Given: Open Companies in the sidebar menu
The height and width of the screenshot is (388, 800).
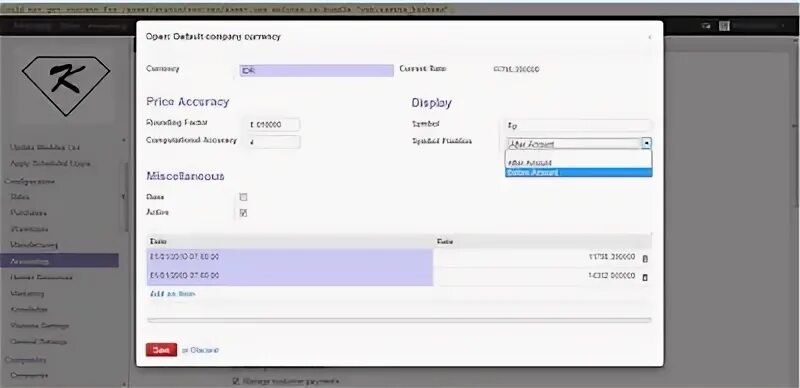Looking at the screenshot, I should point(29,375).
